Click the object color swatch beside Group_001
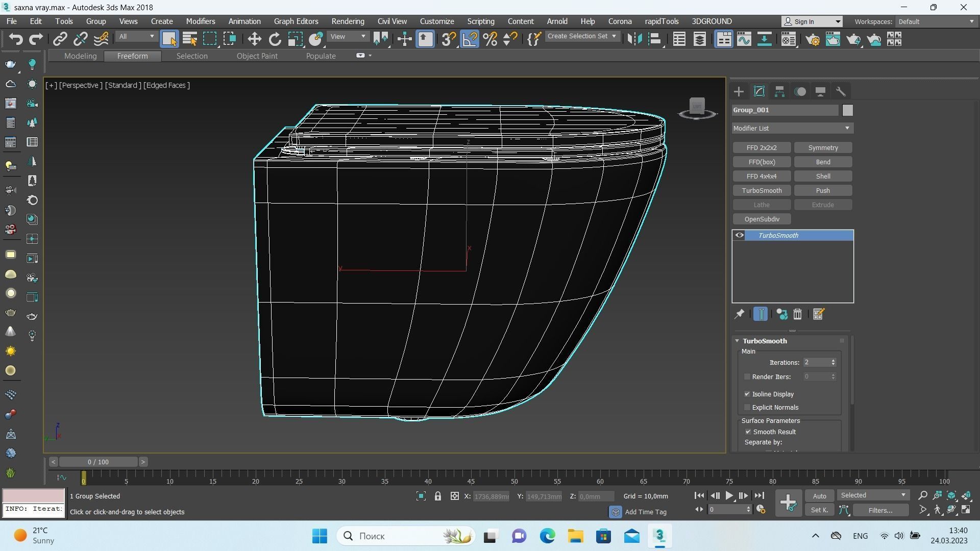980x551 pixels. [847, 110]
